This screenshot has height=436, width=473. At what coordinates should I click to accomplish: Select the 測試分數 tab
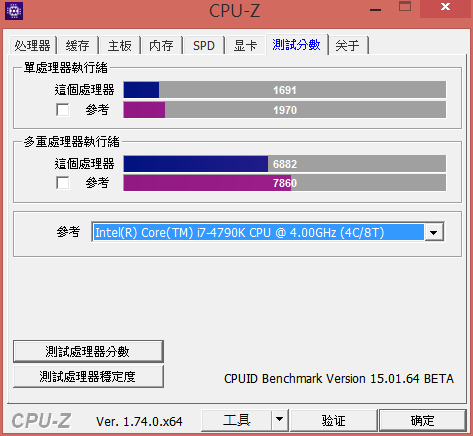coord(296,44)
